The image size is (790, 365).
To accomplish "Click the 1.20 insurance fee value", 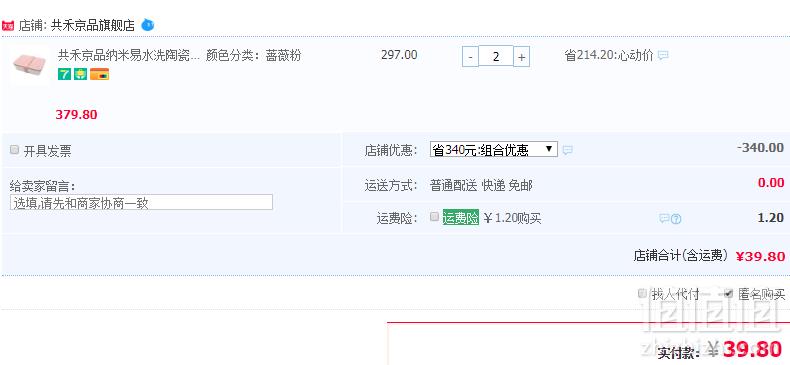I will pyautogui.click(x=771, y=217).
